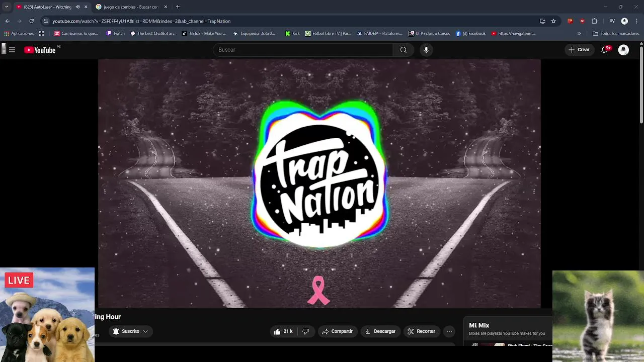The width and height of the screenshot is (644, 362).
Task: Open YouTube account avatar menu
Action: 623,50
